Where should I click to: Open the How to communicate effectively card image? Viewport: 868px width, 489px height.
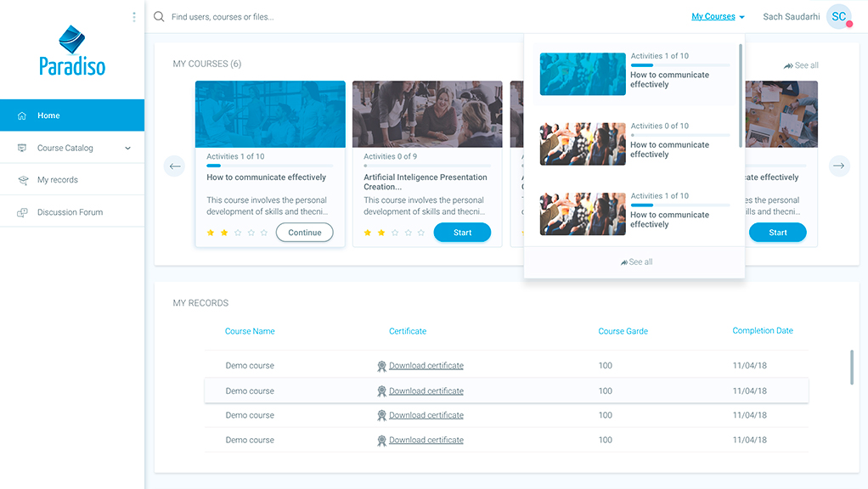(x=270, y=114)
